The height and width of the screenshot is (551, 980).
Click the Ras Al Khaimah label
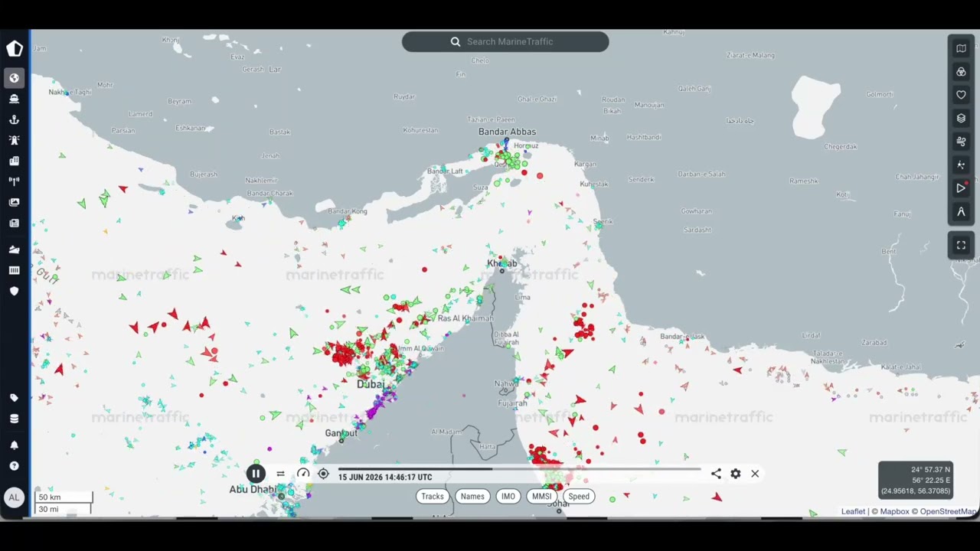465,318
